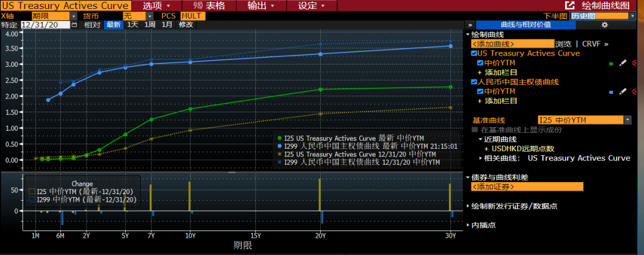Open the gear settings tab

point(604,24)
